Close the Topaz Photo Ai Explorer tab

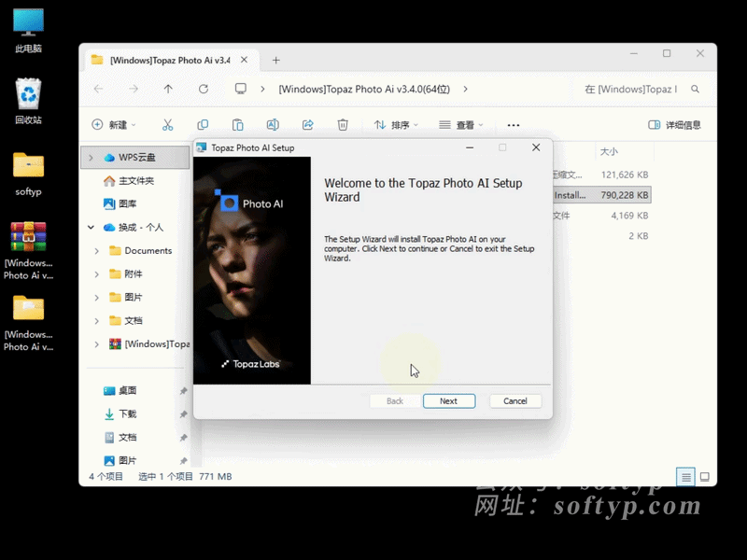[x=244, y=60]
